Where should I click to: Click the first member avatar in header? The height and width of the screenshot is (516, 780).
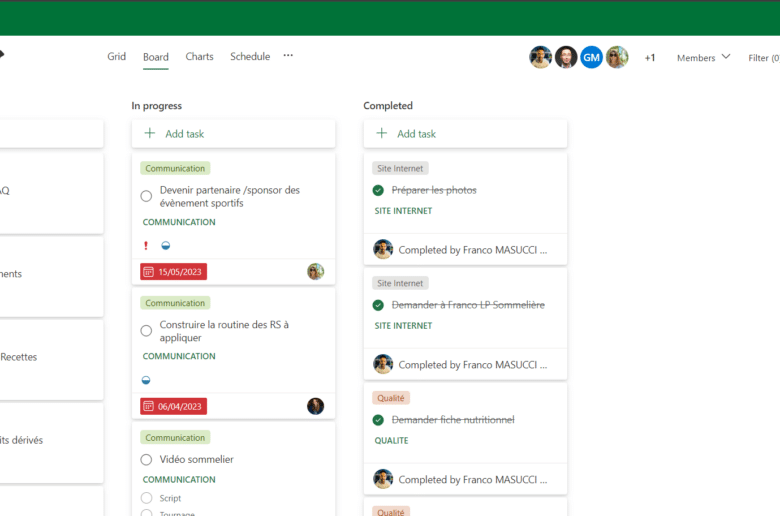pyautogui.click(x=540, y=57)
